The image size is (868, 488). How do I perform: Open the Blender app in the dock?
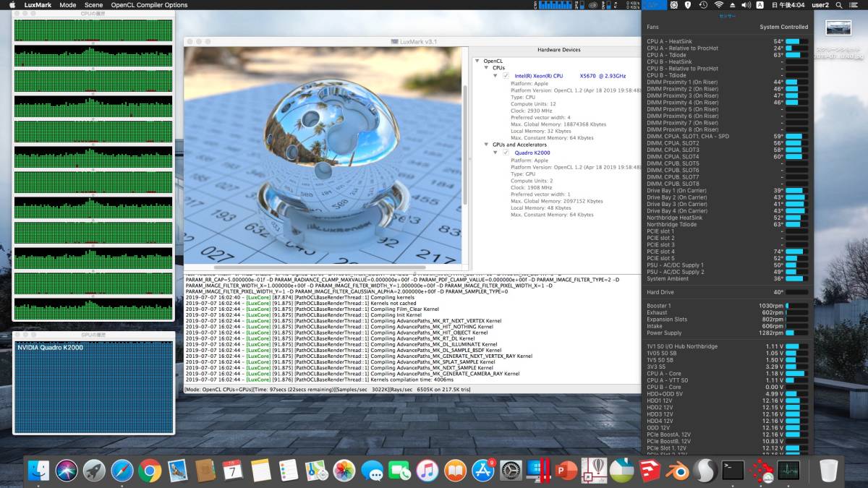click(x=676, y=471)
